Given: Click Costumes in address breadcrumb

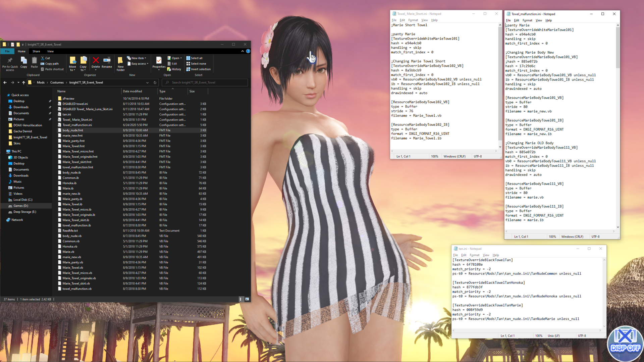Looking at the screenshot, I should [57, 83].
